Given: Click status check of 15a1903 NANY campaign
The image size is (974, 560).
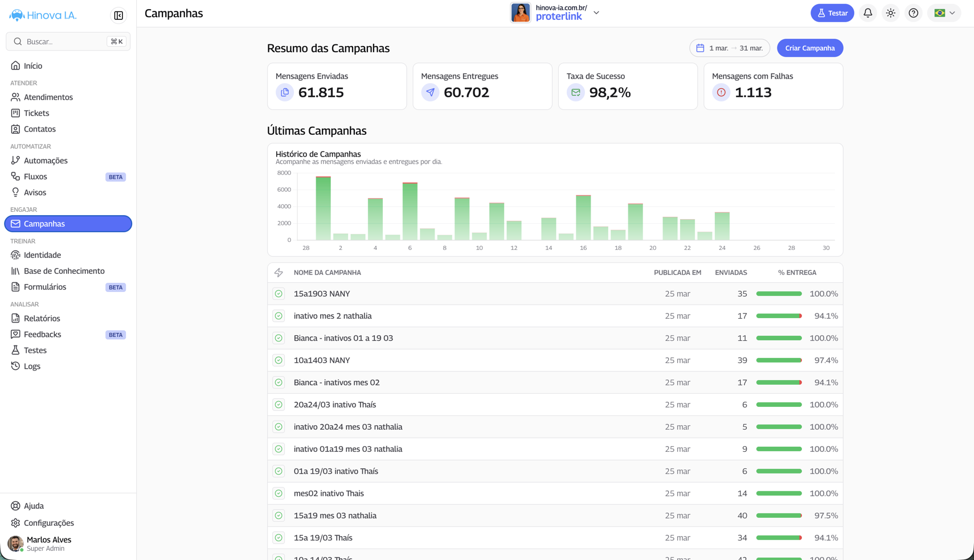Looking at the screenshot, I should coord(279,294).
